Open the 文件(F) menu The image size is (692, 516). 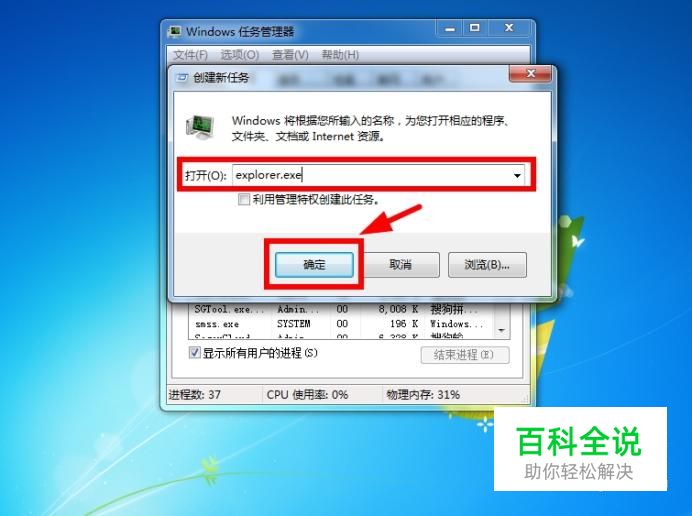(190, 55)
